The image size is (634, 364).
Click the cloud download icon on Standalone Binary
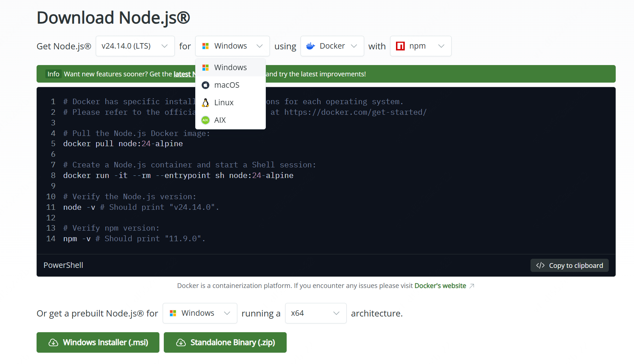point(181,342)
